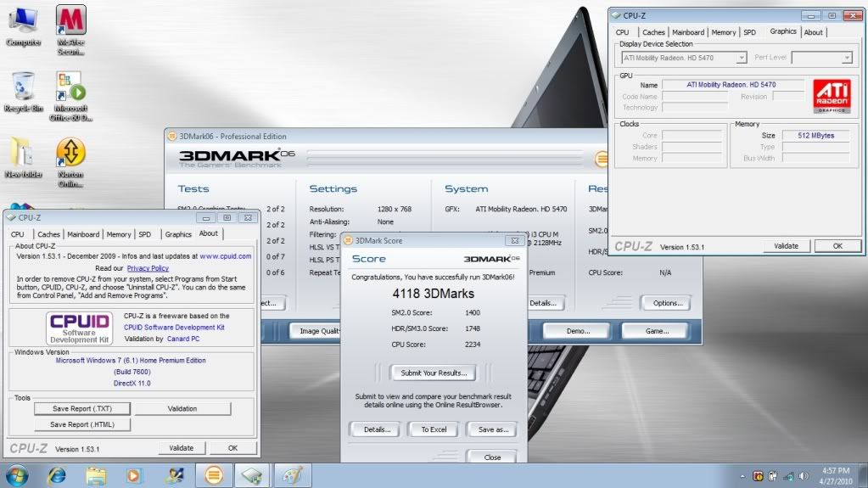Click the ATI Radeon logo in CPU-Z
Image resolution: width=868 pixels, height=488 pixels.
[x=832, y=96]
